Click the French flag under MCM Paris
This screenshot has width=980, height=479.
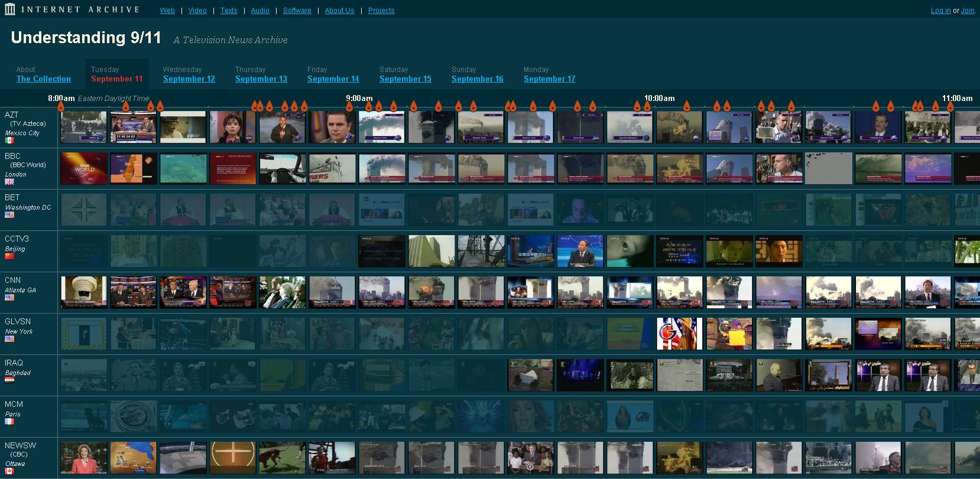9,422
